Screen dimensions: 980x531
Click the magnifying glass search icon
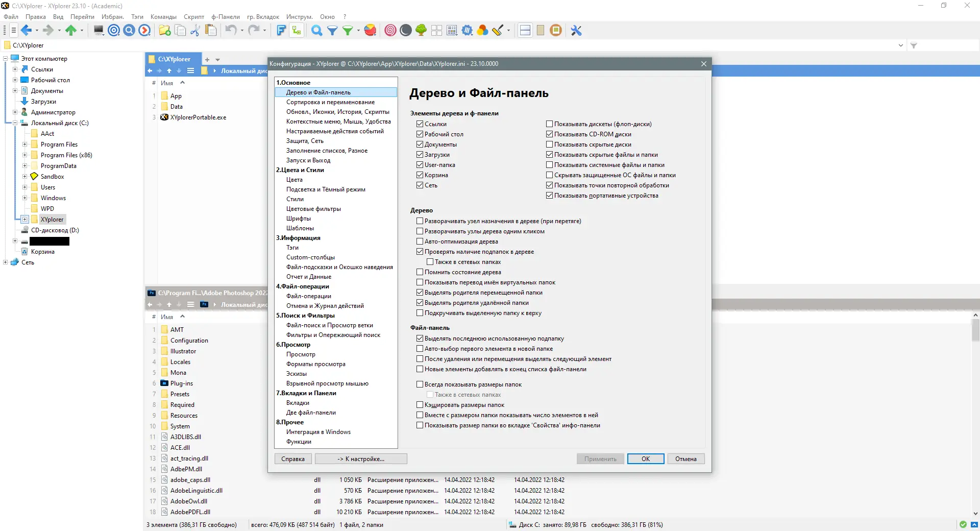coord(316,31)
